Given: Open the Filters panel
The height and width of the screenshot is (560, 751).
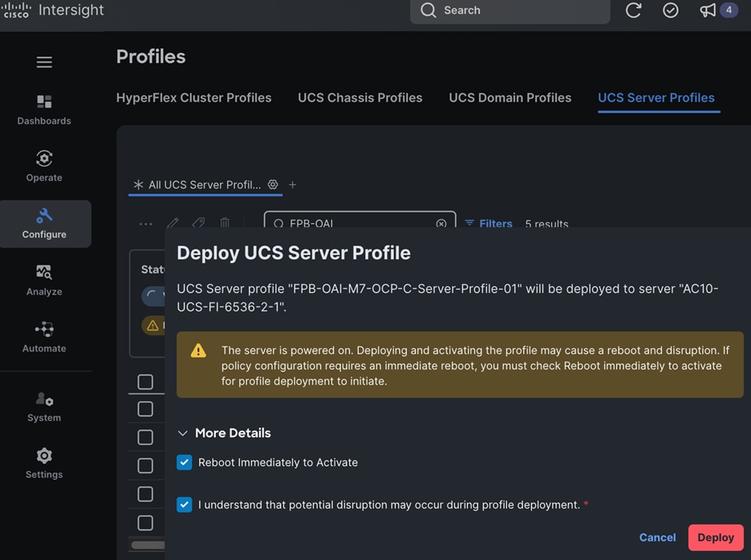Looking at the screenshot, I should tap(489, 223).
